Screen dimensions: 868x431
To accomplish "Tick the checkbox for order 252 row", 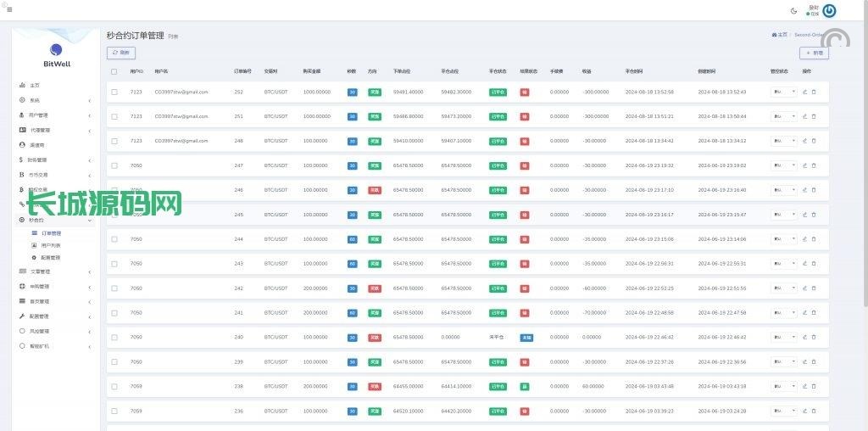I will point(114,92).
